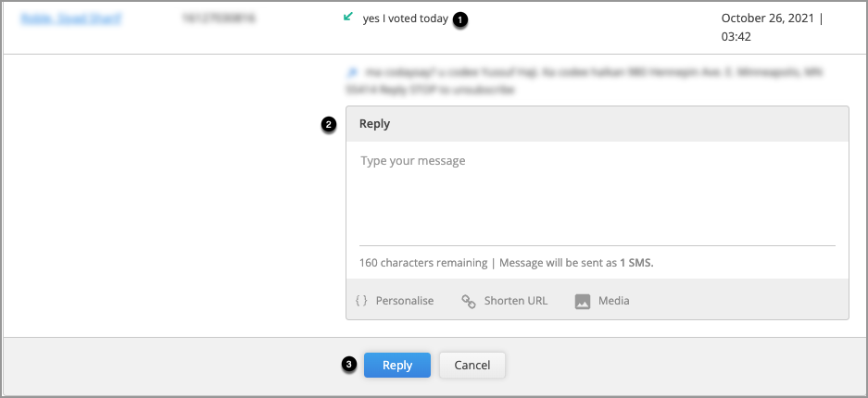Select the Media text label

point(614,301)
